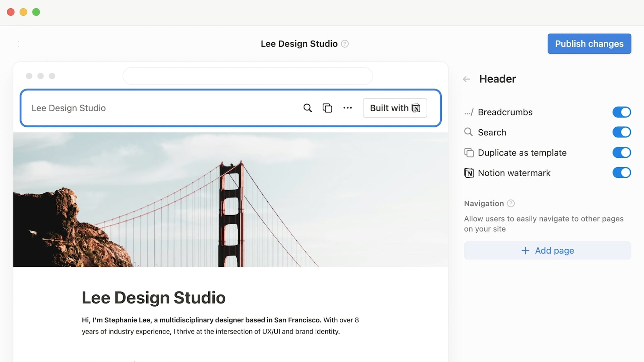Click the Notion watermark icon in settings list
Image resolution: width=644 pixels, height=362 pixels.
click(469, 173)
